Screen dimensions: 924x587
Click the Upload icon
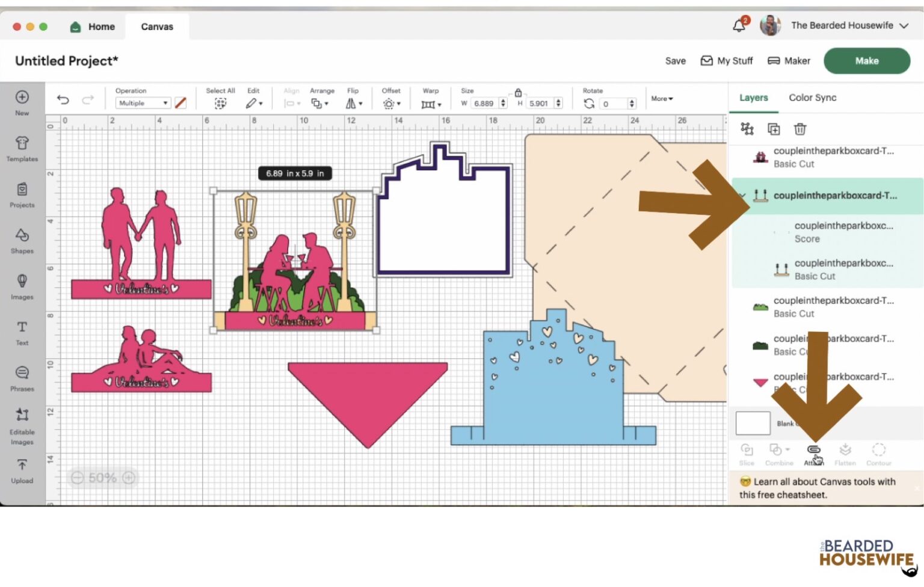tap(22, 470)
